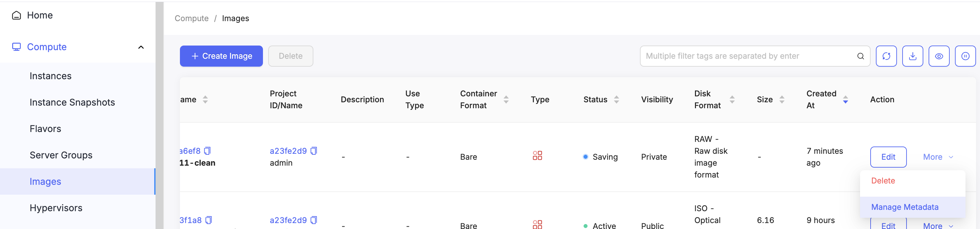Refresh the image list
The width and height of the screenshot is (980, 229).
coord(886,56)
